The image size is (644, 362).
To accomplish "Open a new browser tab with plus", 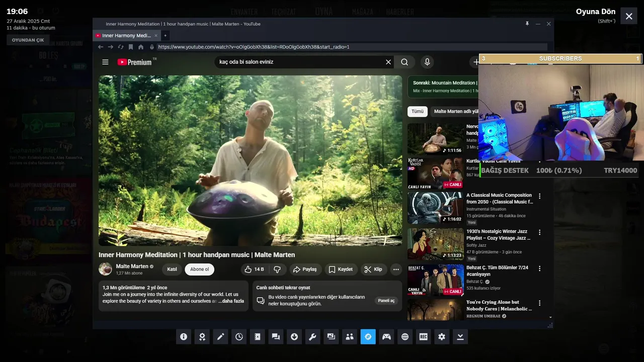I will click(x=165, y=35).
